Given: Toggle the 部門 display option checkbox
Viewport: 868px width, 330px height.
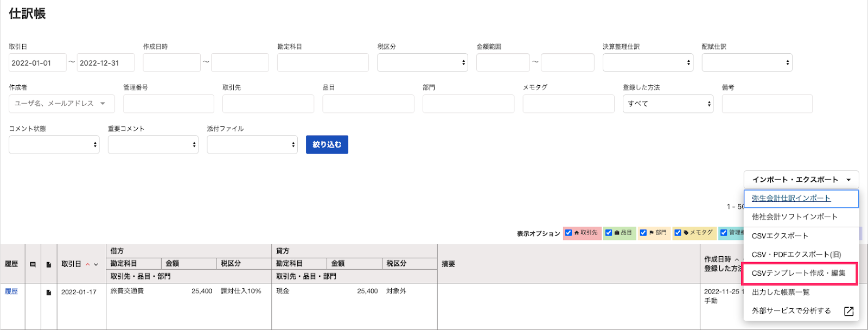Looking at the screenshot, I should click(x=643, y=233).
